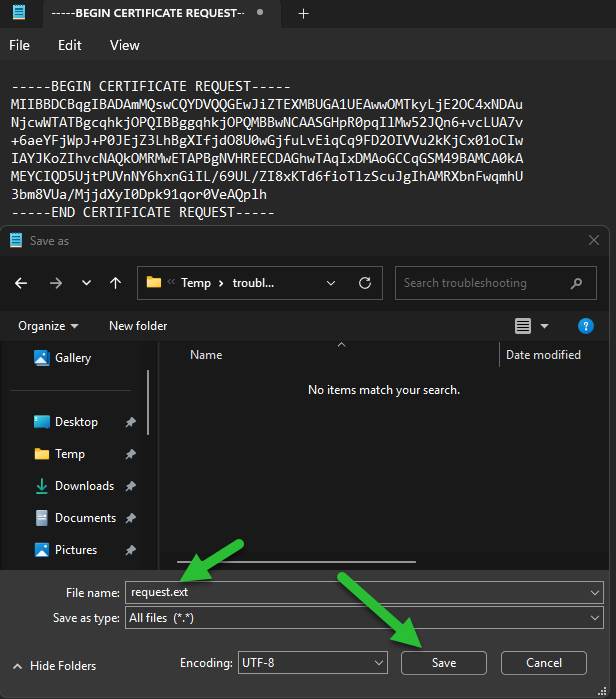
Task: Open more view options arrow
Action: [544, 326]
